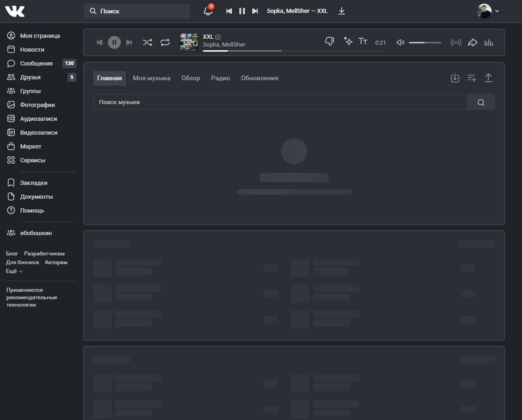Click the dislike icon in player
The height and width of the screenshot is (420, 522).
(x=329, y=41)
